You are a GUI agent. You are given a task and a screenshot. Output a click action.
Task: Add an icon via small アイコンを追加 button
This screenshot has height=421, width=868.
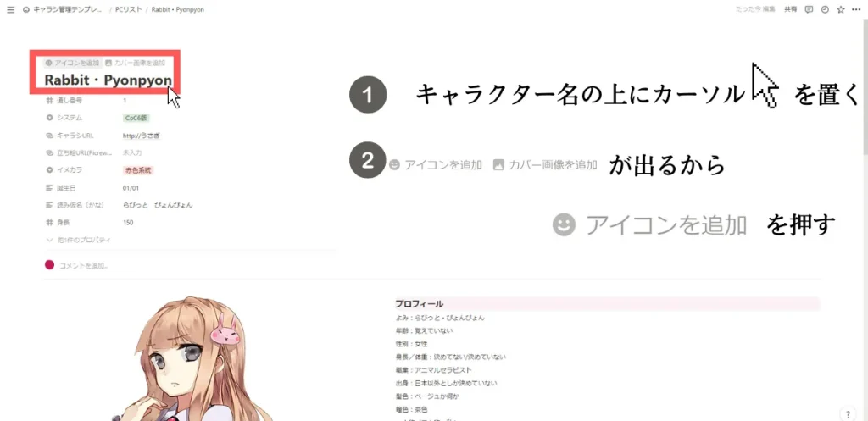coord(73,63)
